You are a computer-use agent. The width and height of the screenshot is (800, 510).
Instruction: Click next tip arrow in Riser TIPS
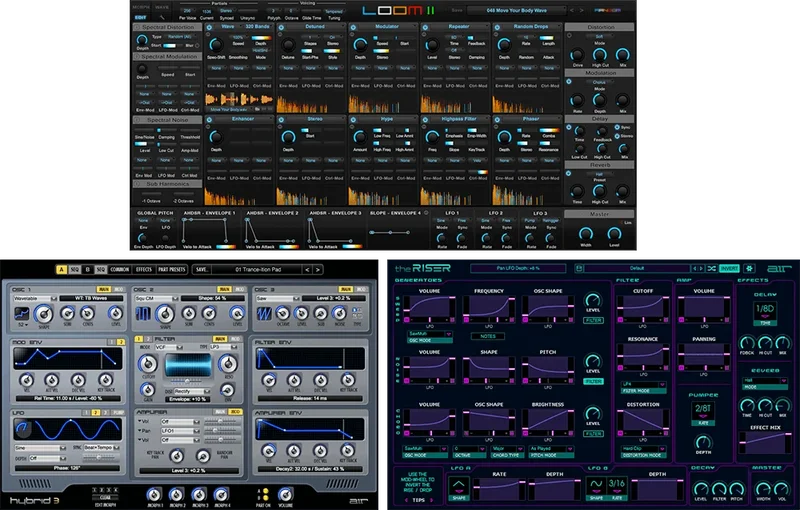pos(432,500)
